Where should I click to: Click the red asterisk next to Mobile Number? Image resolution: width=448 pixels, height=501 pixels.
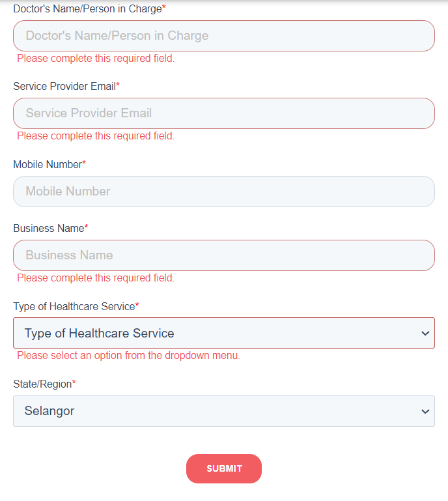(x=84, y=163)
